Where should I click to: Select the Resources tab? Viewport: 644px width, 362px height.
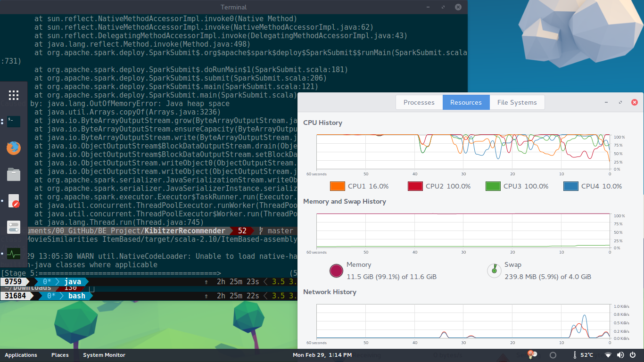[466, 102]
